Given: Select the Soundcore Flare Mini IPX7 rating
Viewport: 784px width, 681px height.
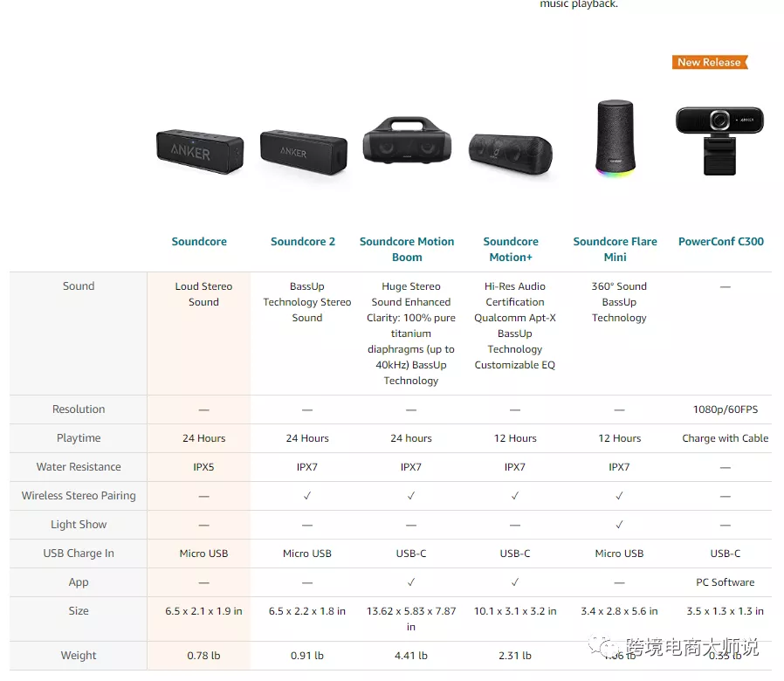Looking at the screenshot, I should [x=619, y=467].
